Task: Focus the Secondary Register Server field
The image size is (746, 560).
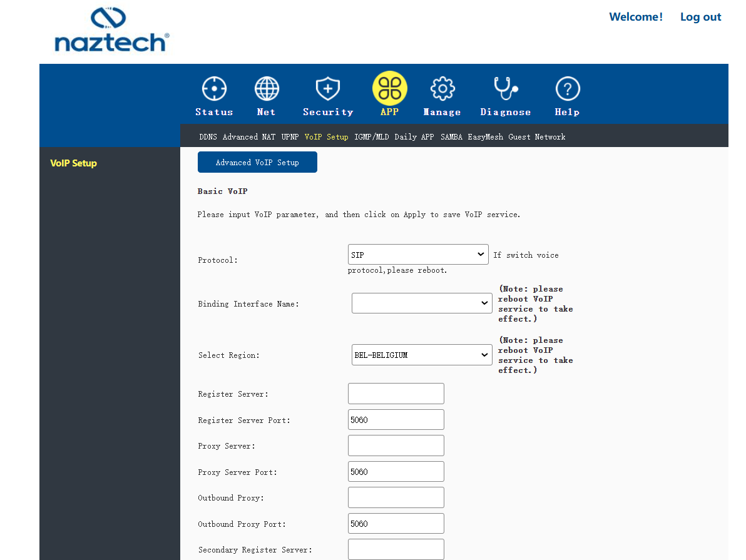Action: pyautogui.click(x=396, y=549)
